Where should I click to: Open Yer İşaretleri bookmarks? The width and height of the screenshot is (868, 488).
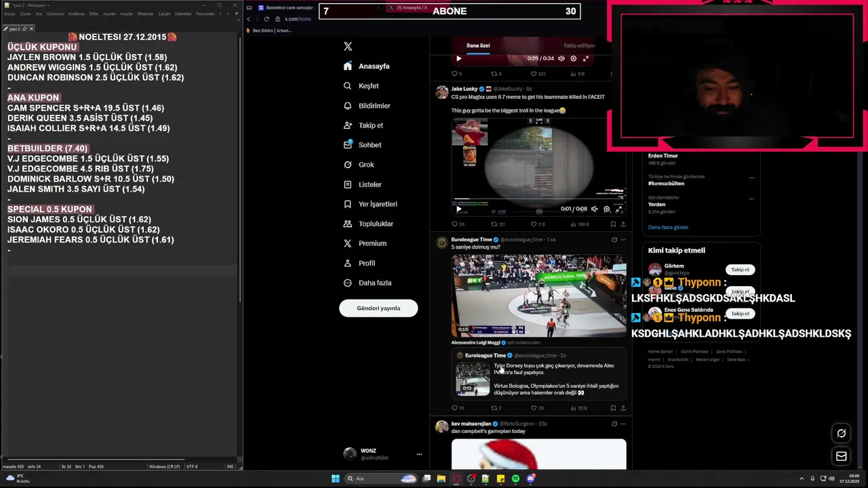370,204
